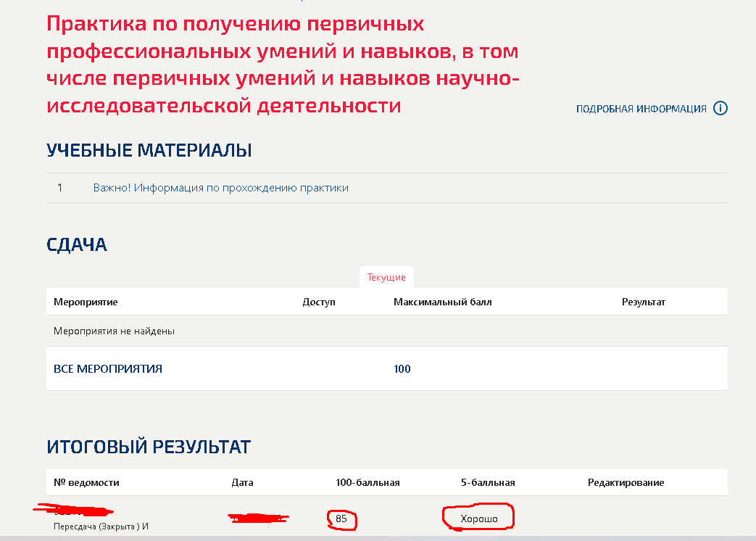Click the maximum score 100 value
This screenshot has height=541, width=756.
coord(402,369)
